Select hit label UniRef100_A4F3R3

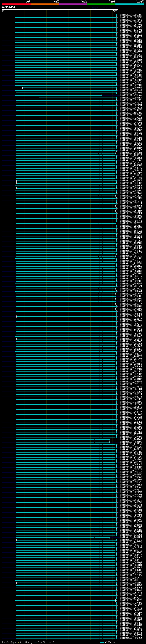point(131,399)
